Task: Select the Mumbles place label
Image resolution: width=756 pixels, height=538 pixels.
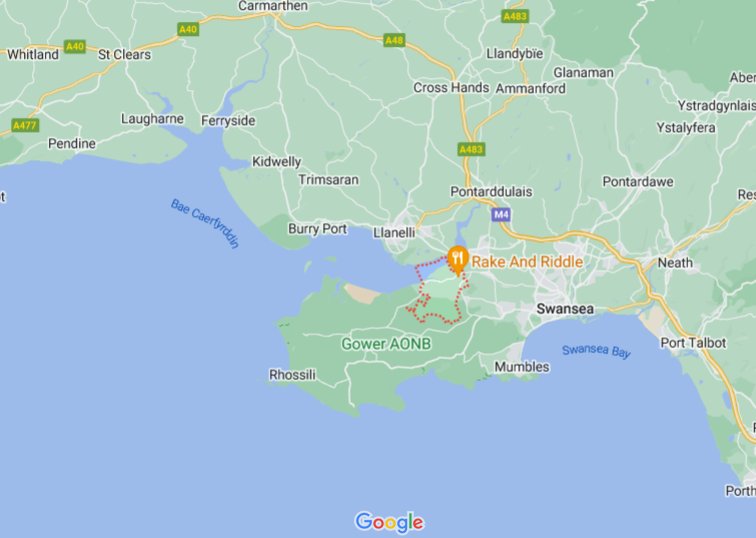Action: [522, 367]
